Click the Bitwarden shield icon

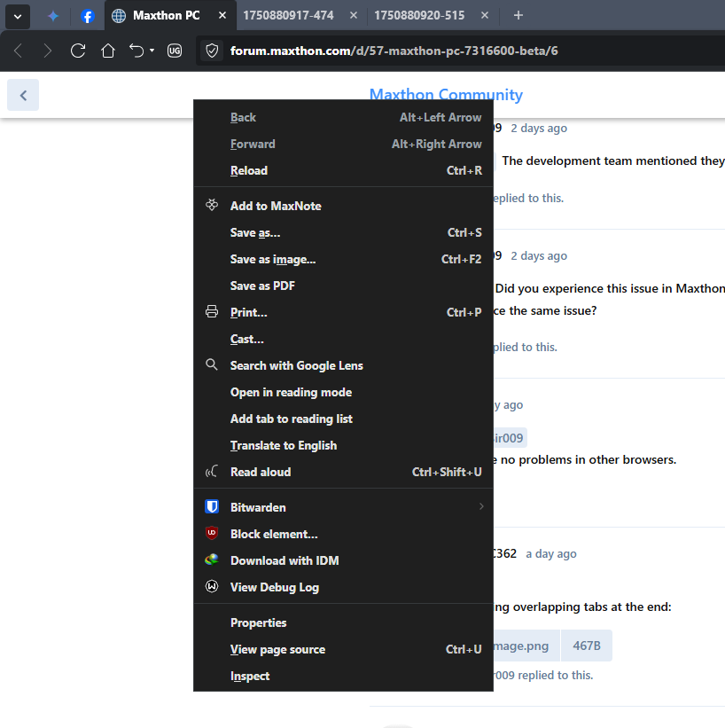pos(212,506)
